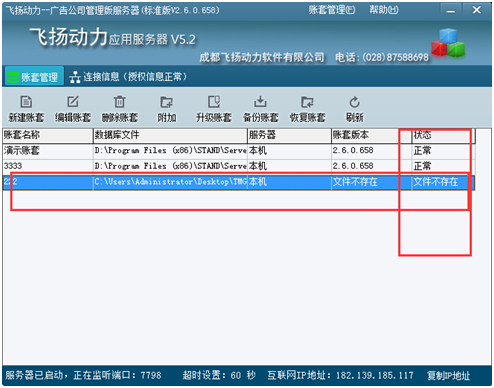This screenshot has height=388, width=494.
Task: Select the highlighted 文件不存在 row
Action: pos(239,182)
